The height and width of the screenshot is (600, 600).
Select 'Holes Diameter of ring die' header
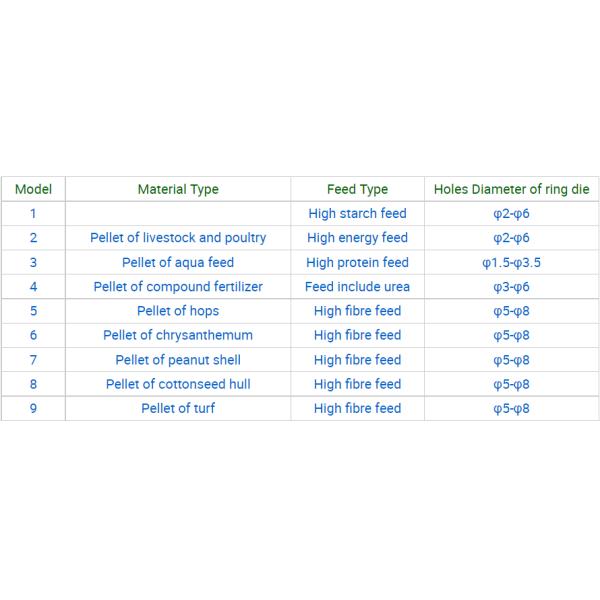(x=511, y=189)
